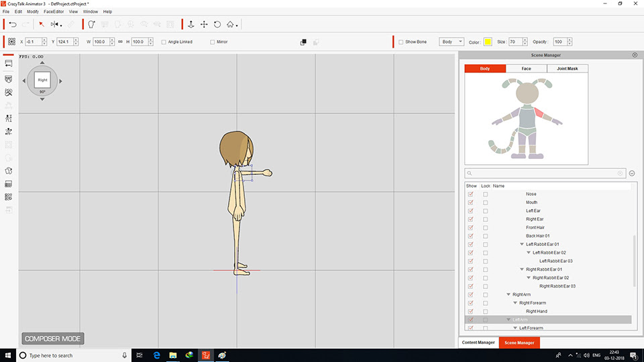Increase bone Size with up stepper
The width and height of the screenshot is (644, 362).
coord(525,40)
